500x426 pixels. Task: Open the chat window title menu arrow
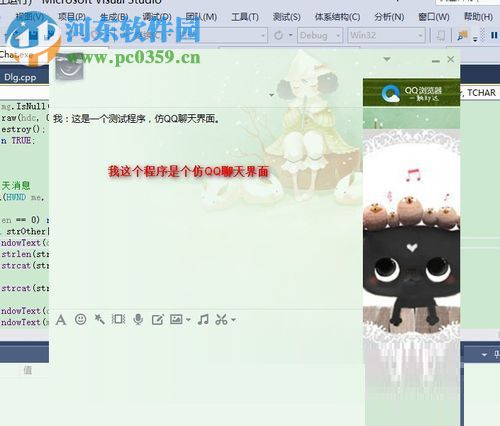387,59
